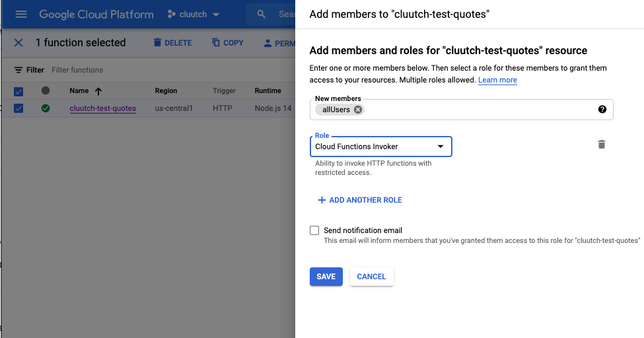The width and height of the screenshot is (644, 338).
Task: Click the COPY button in toolbar
Action: tap(228, 43)
